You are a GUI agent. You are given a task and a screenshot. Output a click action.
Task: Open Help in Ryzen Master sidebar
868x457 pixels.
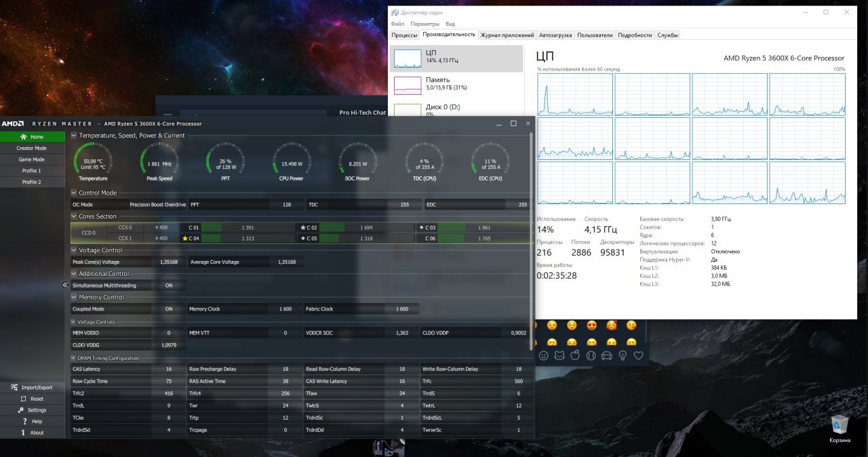click(33, 421)
